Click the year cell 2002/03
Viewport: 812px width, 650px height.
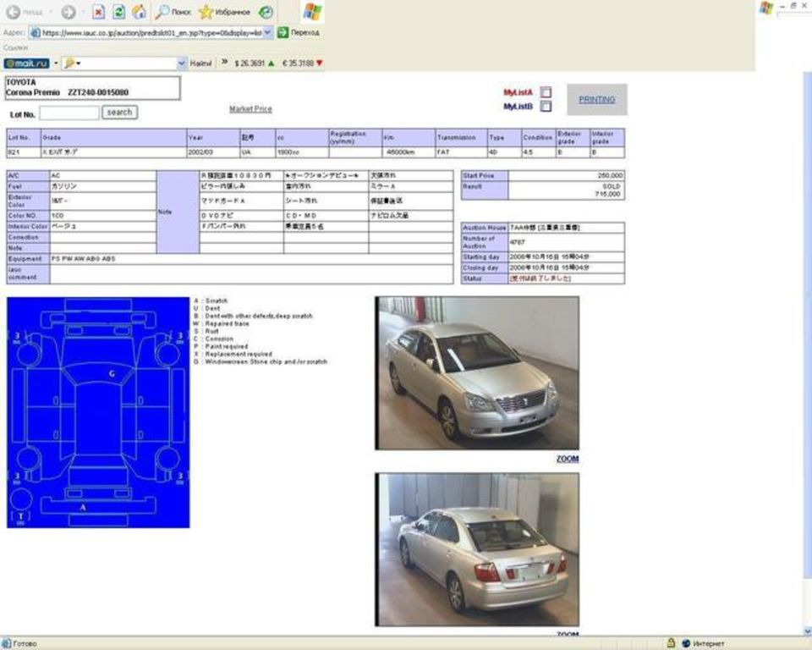[x=213, y=152]
